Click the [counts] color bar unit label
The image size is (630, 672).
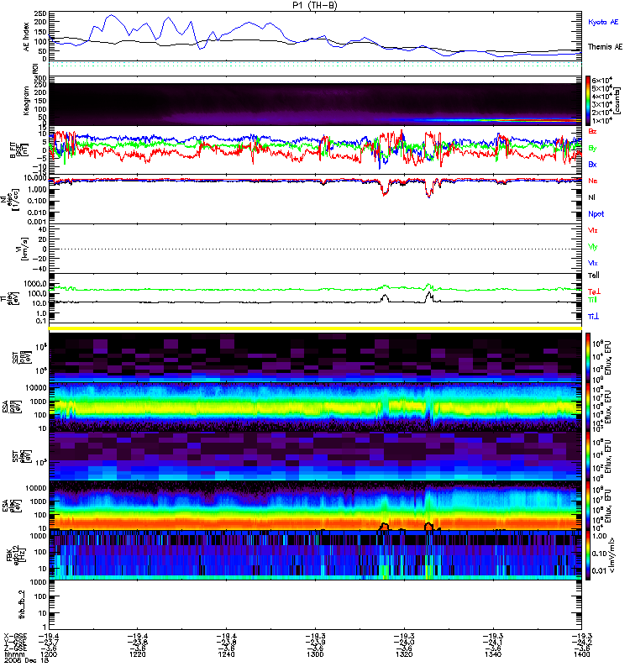click(617, 101)
